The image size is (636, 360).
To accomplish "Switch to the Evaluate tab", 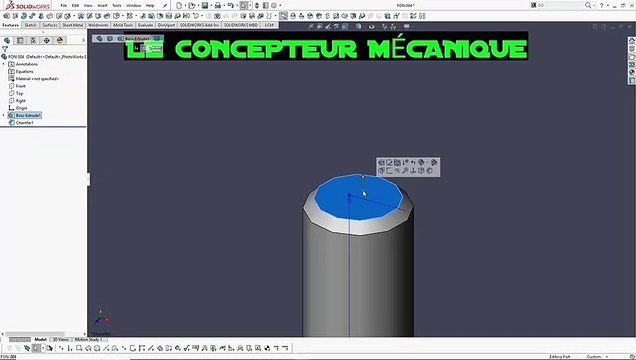I will (145, 25).
